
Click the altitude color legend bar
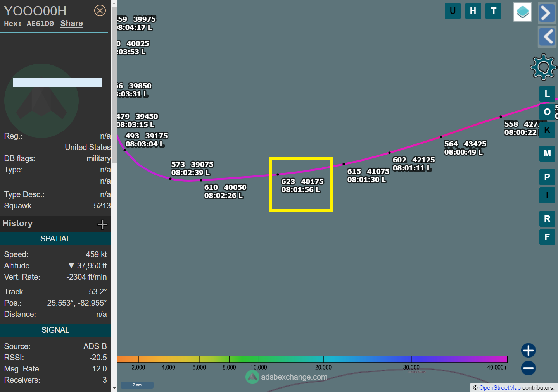(312, 359)
